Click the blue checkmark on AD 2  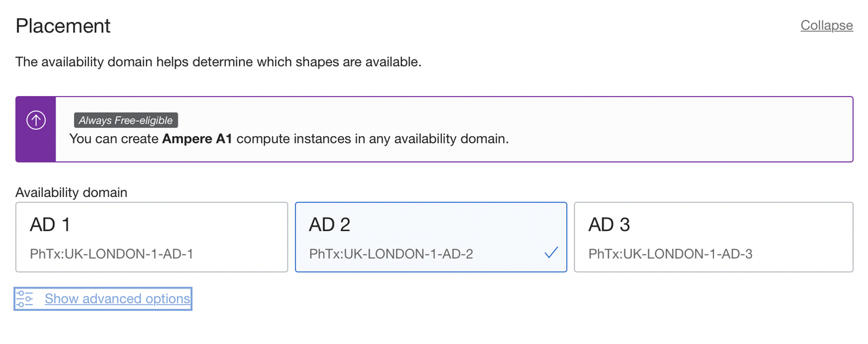(551, 253)
